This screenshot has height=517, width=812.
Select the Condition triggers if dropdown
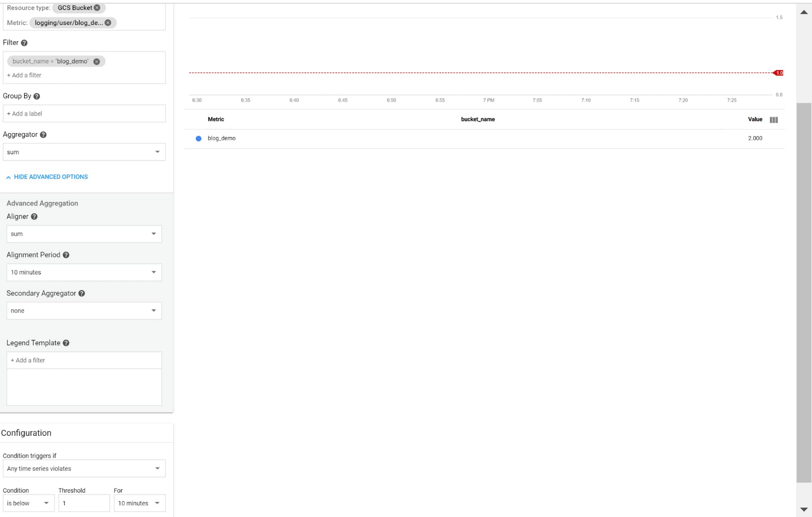point(84,468)
